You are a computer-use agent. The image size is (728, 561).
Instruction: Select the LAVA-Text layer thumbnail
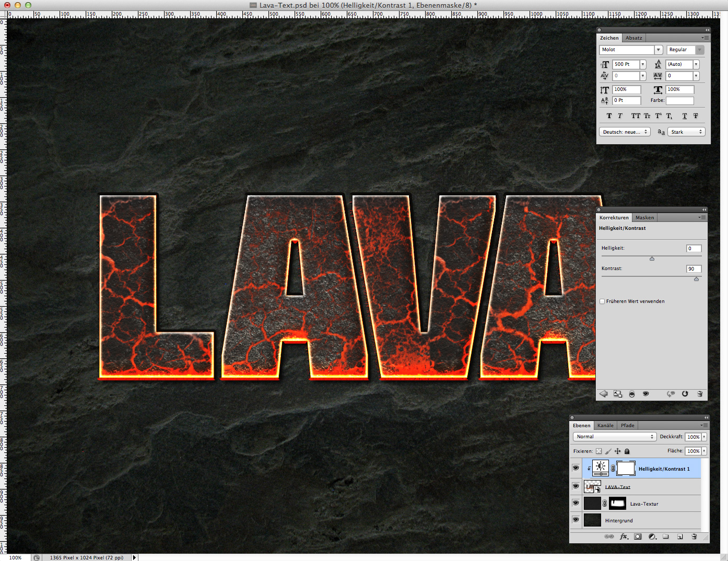tap(592, 486)
